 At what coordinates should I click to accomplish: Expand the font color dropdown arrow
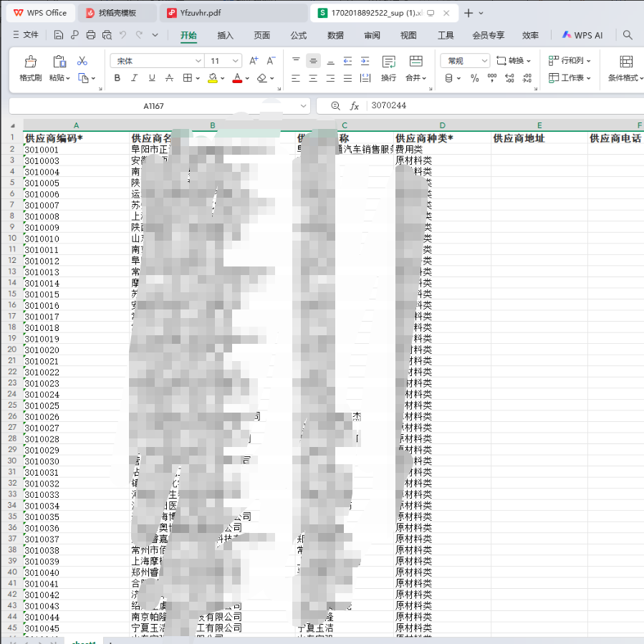247,78
